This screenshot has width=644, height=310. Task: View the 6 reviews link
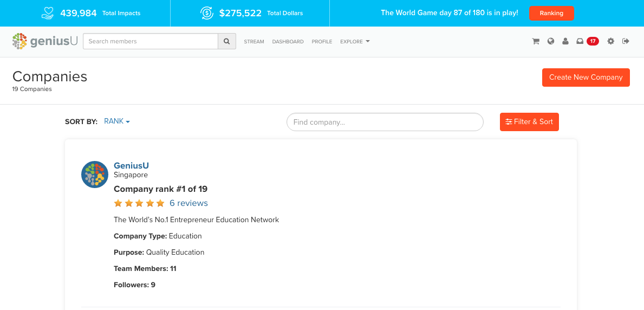tap(188, 203)
